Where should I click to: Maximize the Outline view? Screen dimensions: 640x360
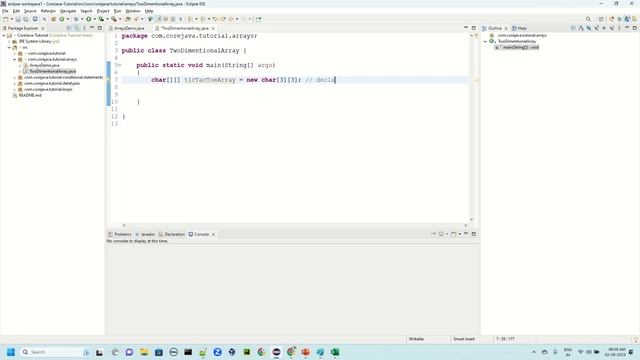[634, 28]
